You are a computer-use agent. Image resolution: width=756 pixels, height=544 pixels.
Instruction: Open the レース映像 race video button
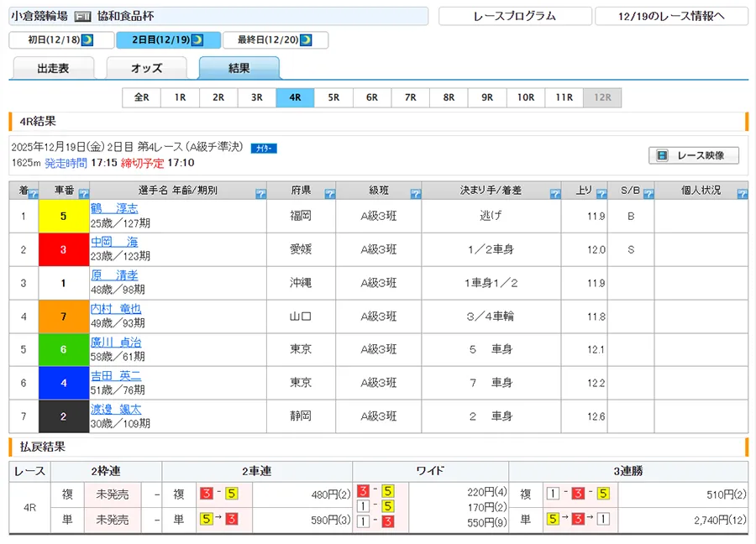point(693,155)
